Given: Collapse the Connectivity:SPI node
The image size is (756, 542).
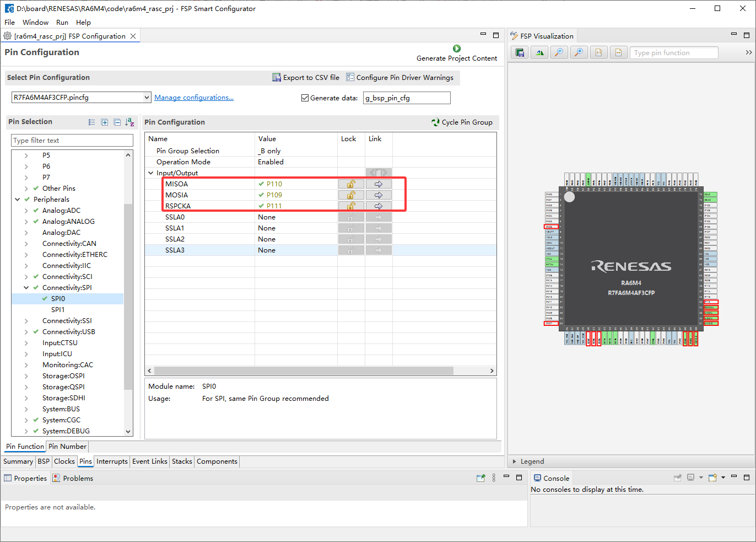Looking at the screenshot, I should tap(26, 287).
